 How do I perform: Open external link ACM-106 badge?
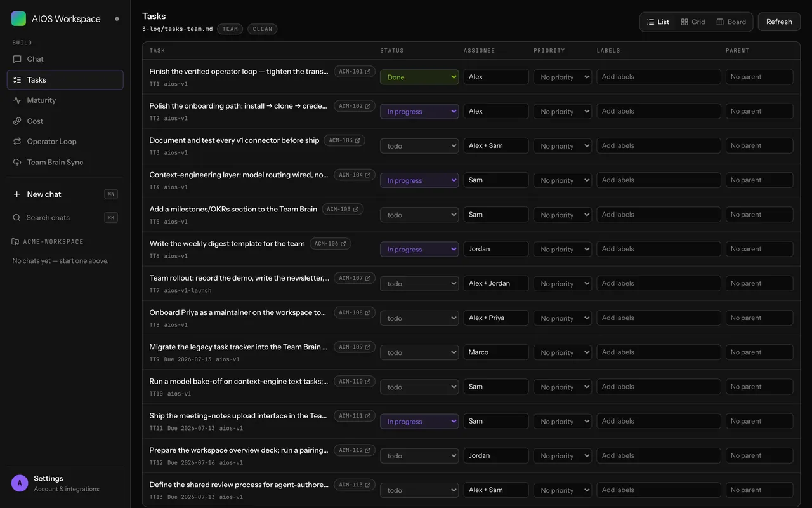[x=331, y=243]
